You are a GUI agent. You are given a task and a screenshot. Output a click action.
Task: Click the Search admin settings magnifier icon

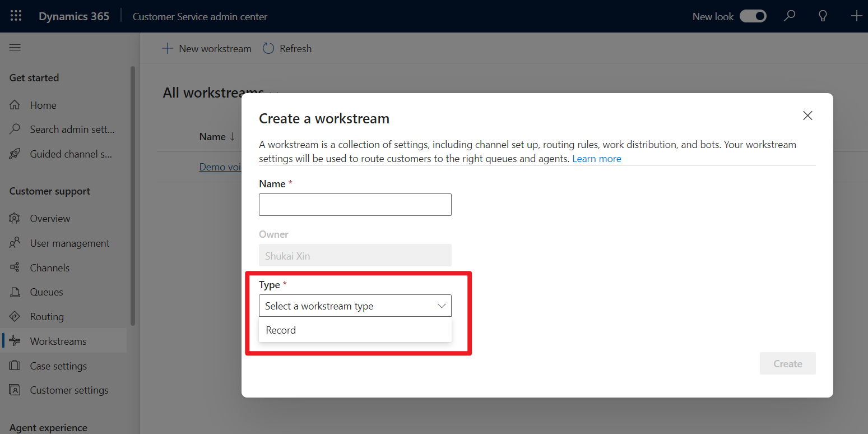[15, 130]
